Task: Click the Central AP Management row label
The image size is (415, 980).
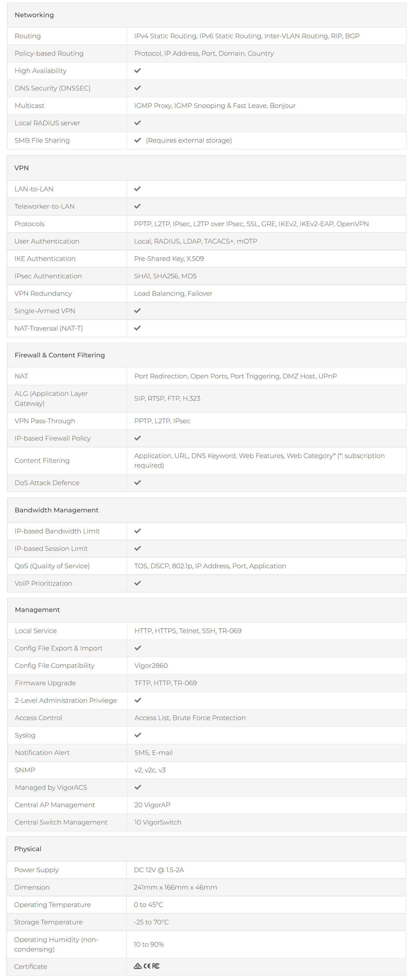Action: tap(55, 805)
